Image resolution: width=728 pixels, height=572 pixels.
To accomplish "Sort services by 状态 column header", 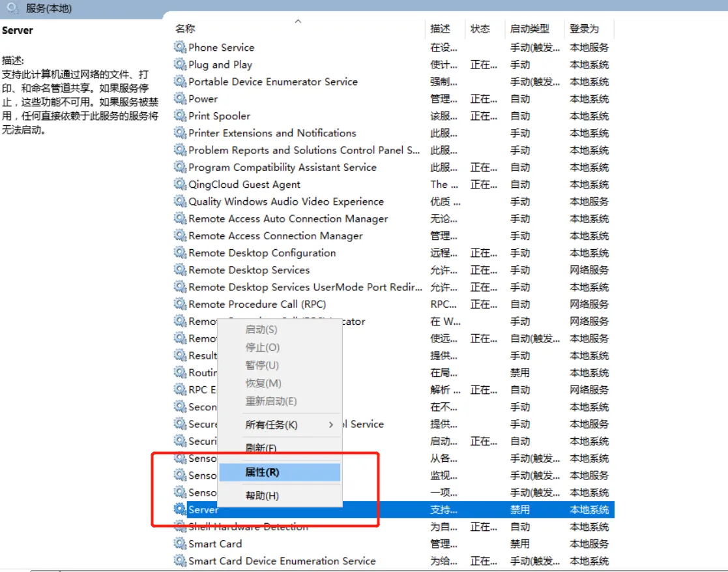I will [480, 29].
